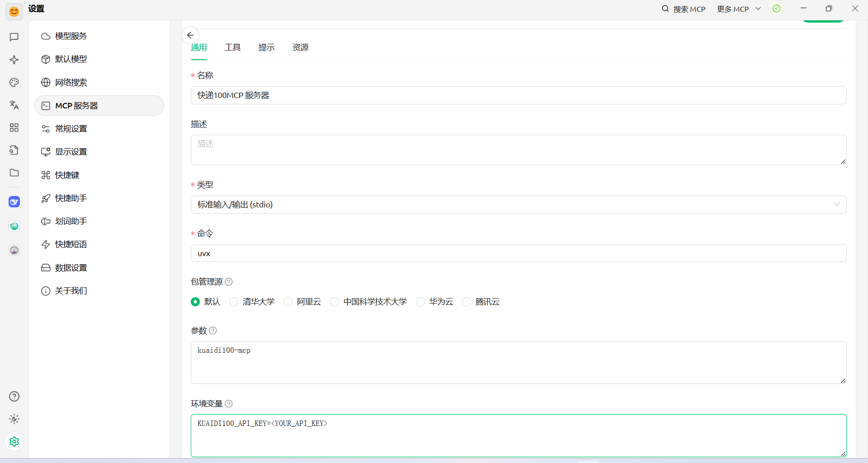This screenshot has width=868, height=463.
Task: Open 显示设置 settings
Action: click(99, 152)
